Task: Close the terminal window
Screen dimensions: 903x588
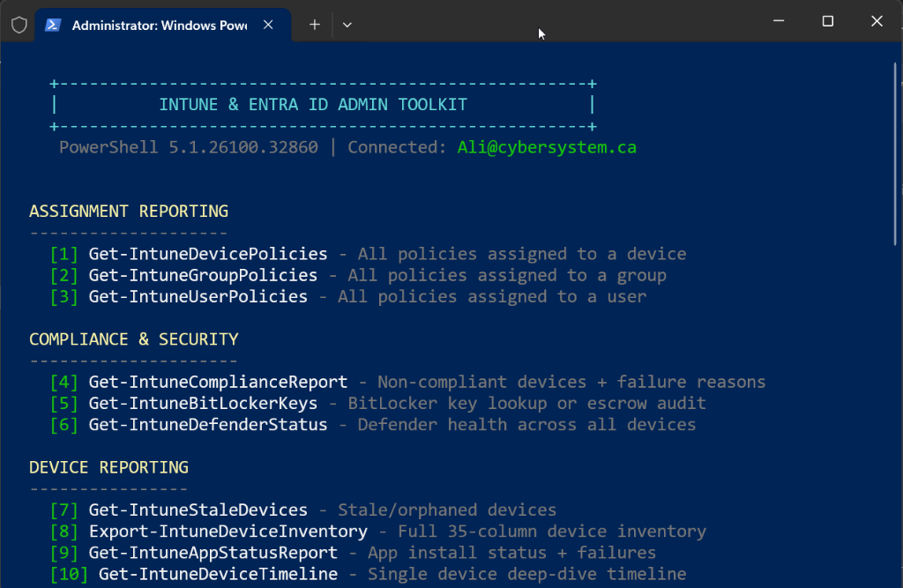Action: click(877, 21)
